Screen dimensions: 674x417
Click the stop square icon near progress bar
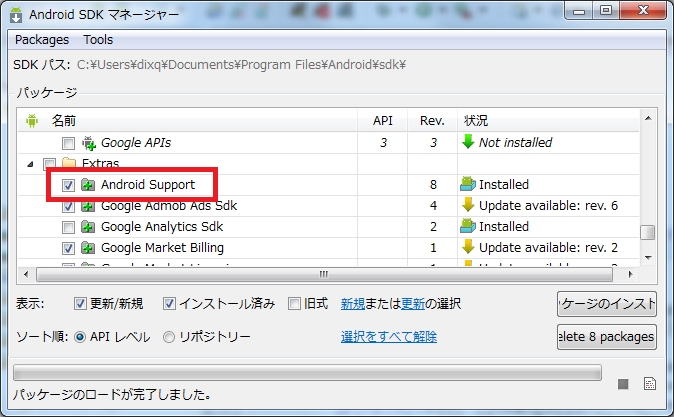[623, 384]
